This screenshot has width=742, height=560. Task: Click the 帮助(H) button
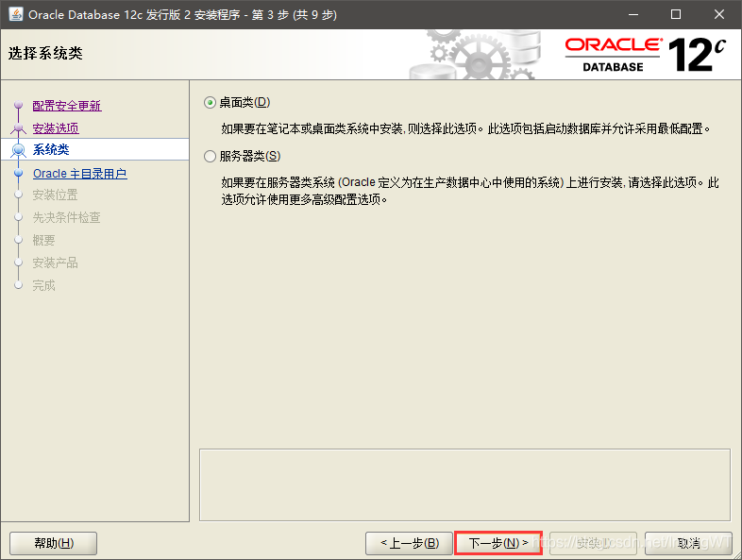54,543
